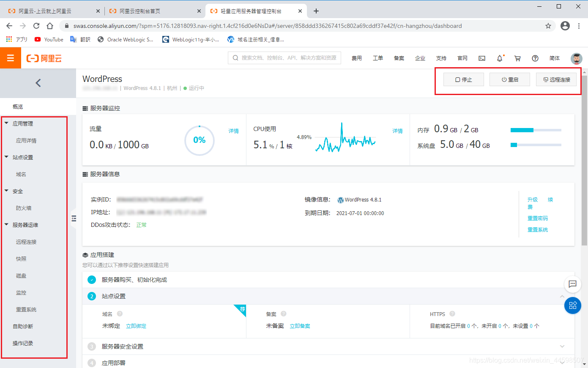
Task: Open 概览 in the sidebar
Action: [x=18, y=107]
